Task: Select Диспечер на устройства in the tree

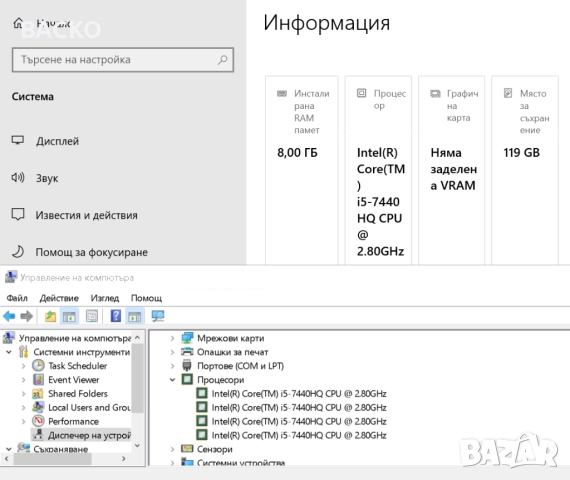Action: (x=89, y=435)
